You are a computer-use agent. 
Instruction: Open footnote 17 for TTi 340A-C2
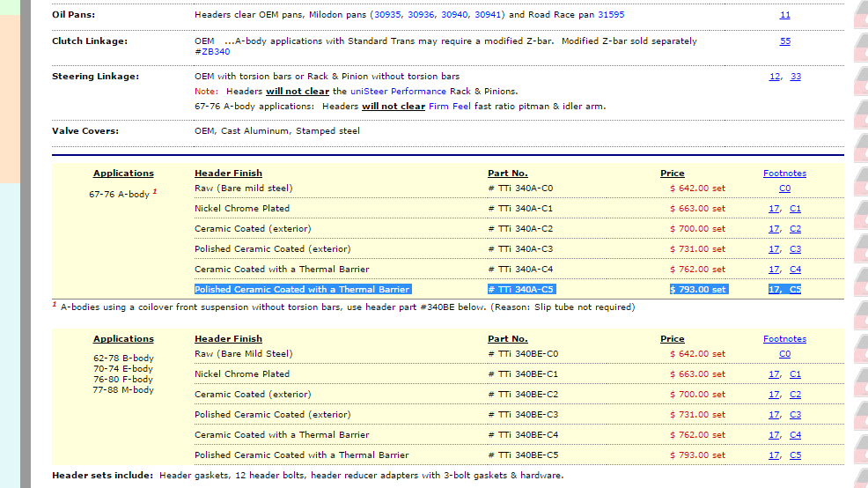(774, 229)
